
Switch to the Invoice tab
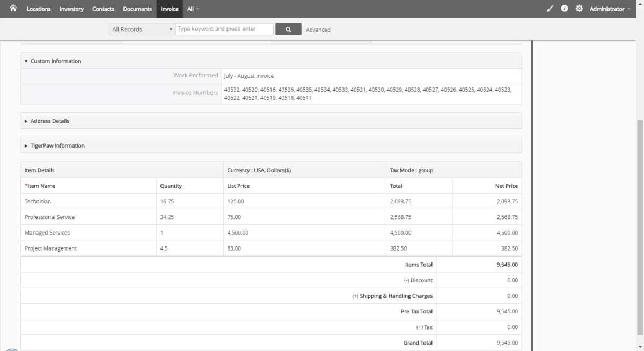[169, 9]
